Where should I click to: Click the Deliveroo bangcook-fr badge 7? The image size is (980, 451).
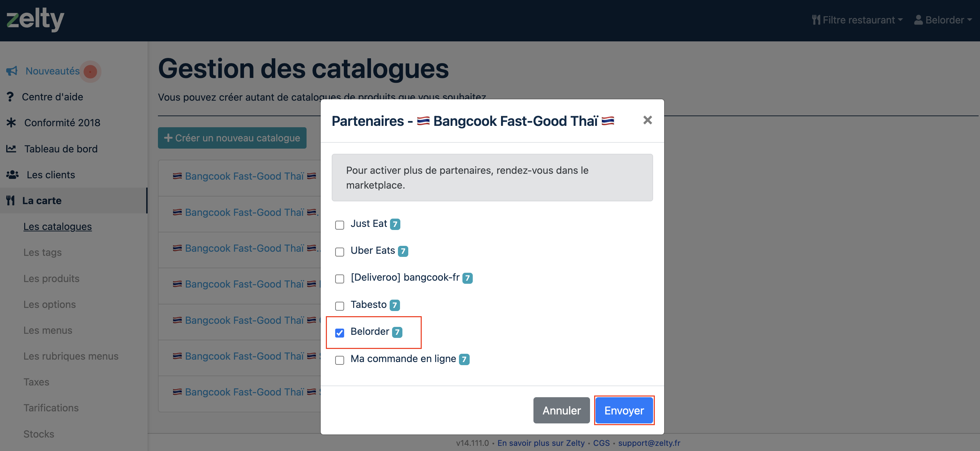(x=468, y=278)
